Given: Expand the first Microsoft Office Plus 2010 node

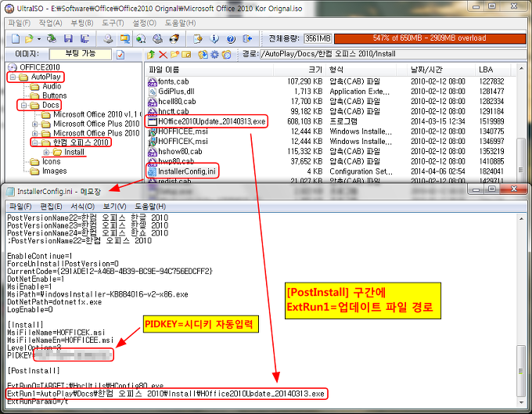Looking at the screenshot, I should pyautogui.click(x=35, y=124).
